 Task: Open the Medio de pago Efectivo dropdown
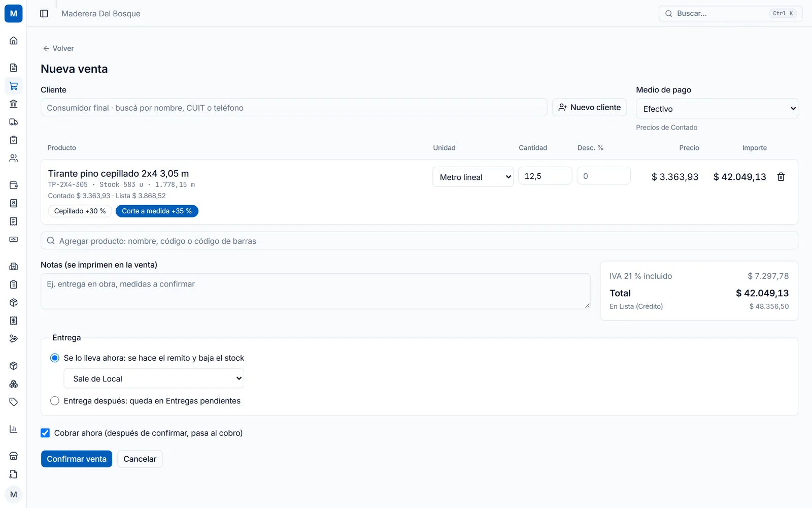pos(717,109)
